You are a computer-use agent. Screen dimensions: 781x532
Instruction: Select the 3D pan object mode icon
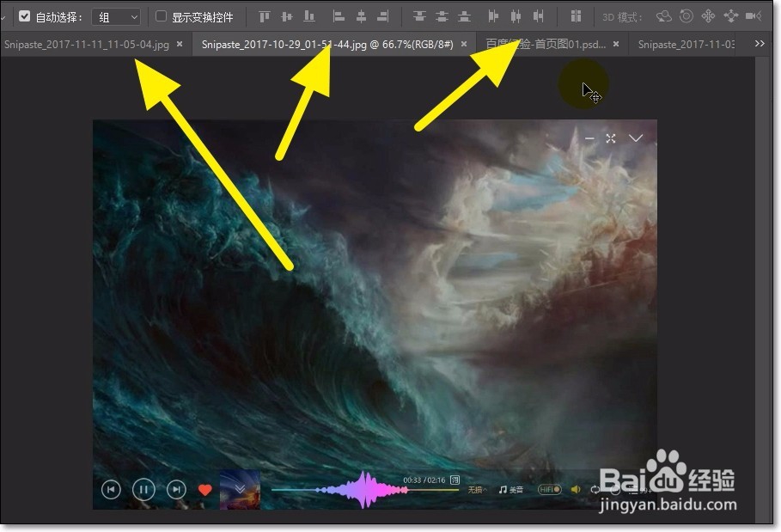click(x=708, y=16)
